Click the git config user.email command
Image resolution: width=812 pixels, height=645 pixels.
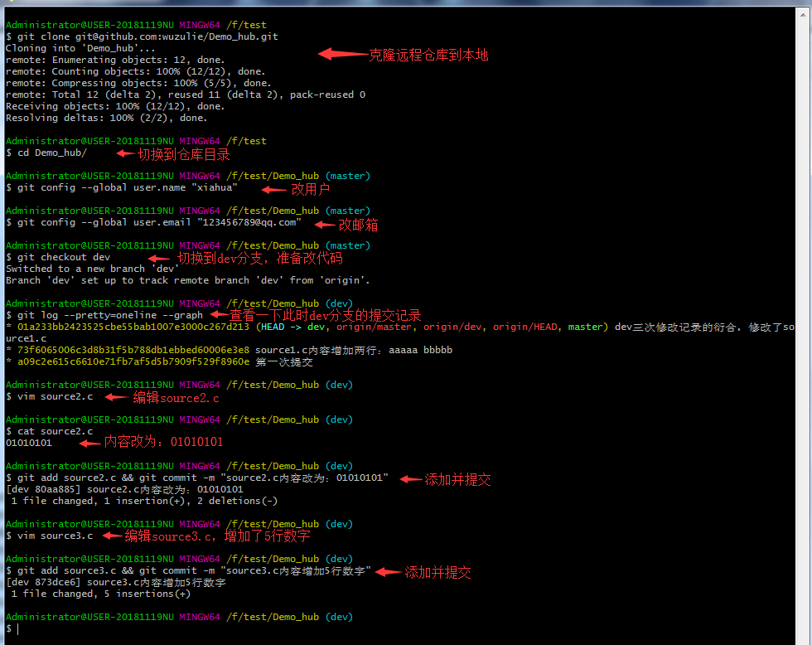pyautogui.click(x=159, y=222)
